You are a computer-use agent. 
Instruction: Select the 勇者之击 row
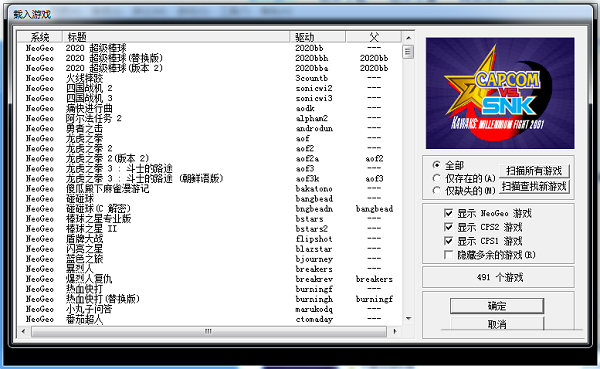click(209, 128)
